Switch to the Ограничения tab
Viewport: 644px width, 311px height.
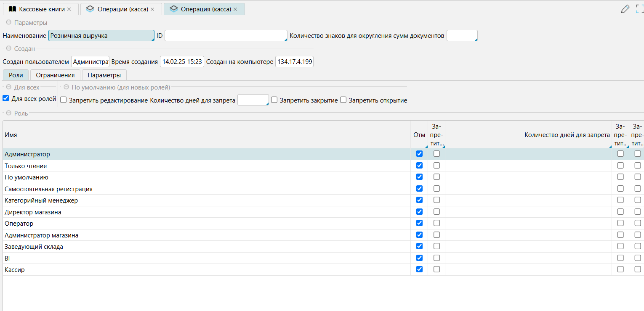[55, 75]
